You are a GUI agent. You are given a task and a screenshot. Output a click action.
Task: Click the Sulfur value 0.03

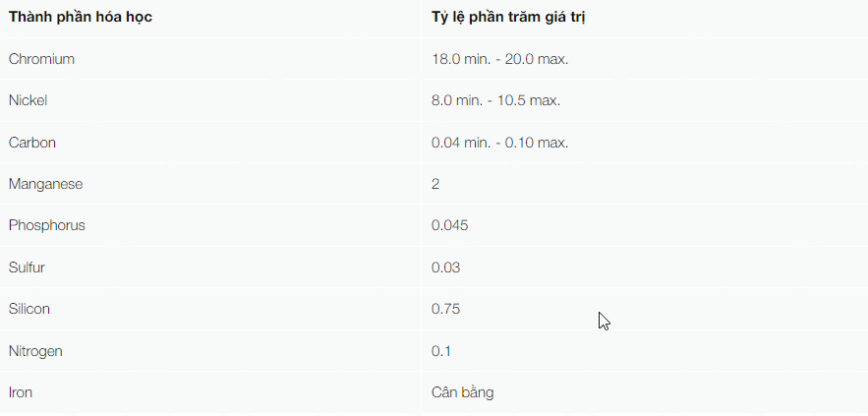tap(445, 267)
